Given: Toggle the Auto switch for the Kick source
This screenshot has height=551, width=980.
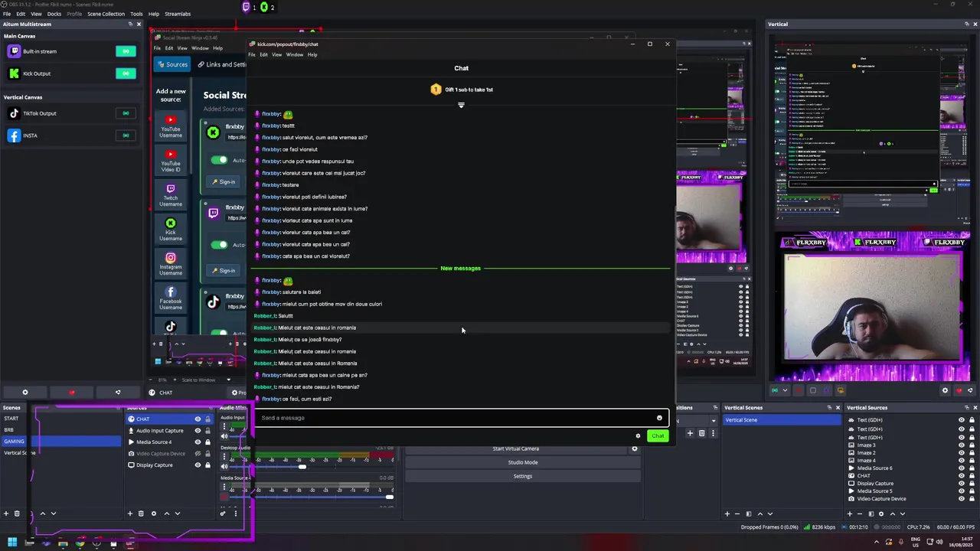Looking at the screenshot, I should pyautogui.click(x=220, y=160).
